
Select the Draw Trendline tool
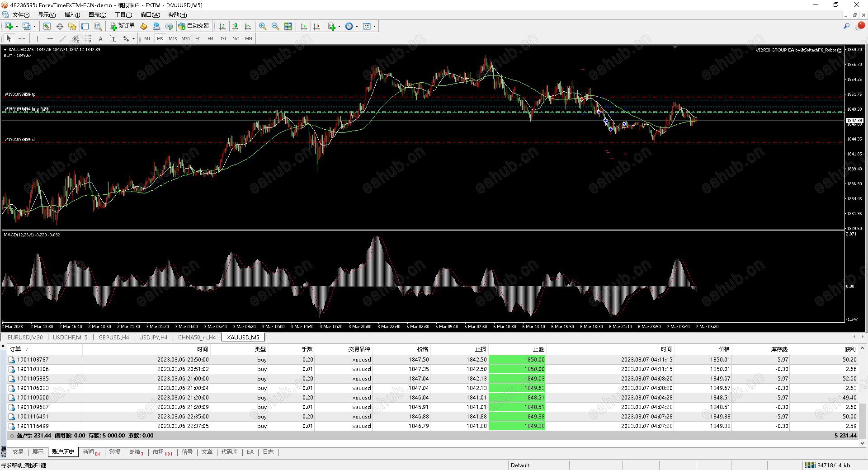[63, 39]
